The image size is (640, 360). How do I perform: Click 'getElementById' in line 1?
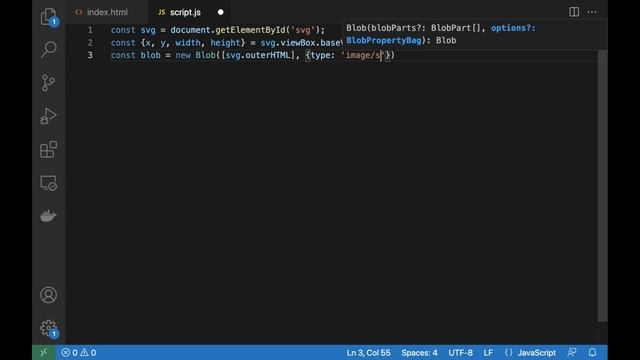tap(250, 30)
